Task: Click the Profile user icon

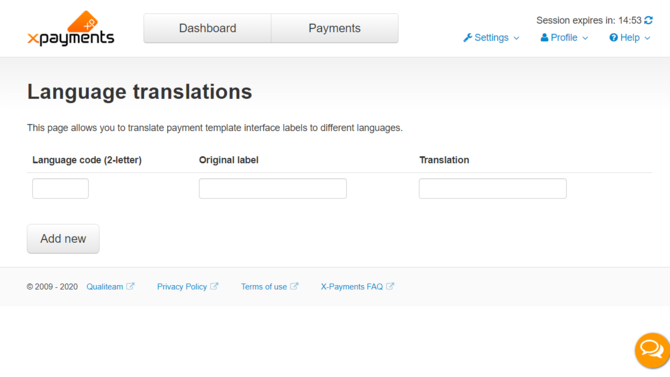Action: 544,37
